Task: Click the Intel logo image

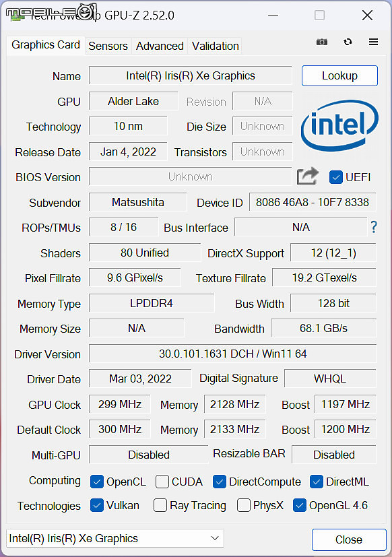Action: click(339, 126)
